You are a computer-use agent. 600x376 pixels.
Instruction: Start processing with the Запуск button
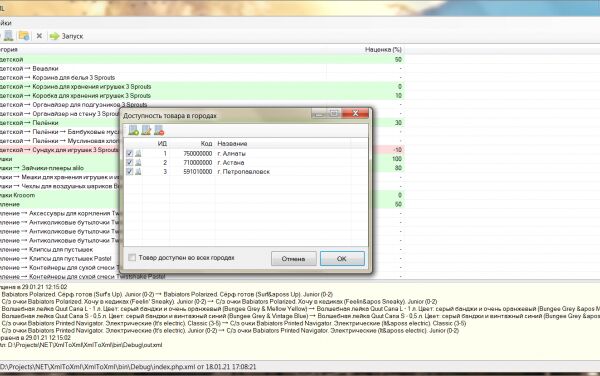click(x=67, y=36)
